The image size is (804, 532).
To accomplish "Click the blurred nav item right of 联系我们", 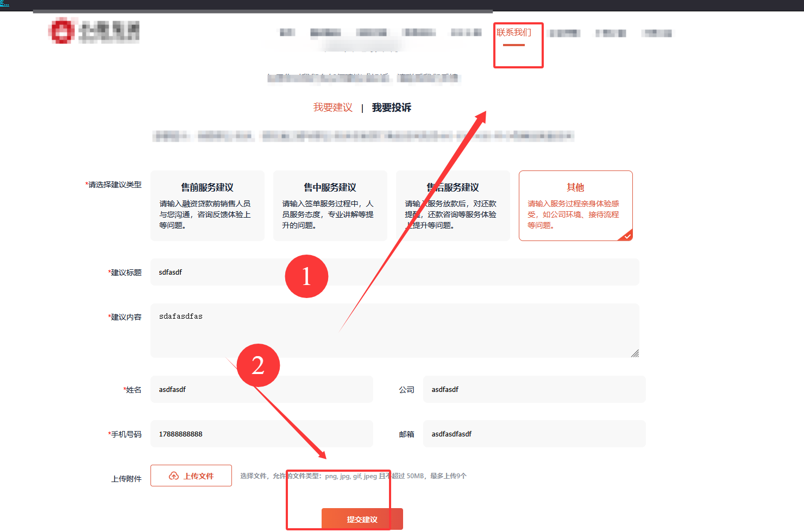I will point(565,33).
